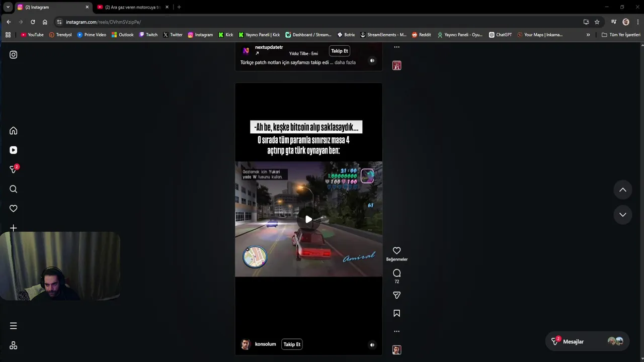Open the Your Maps bookmark
Screen dimensions: 644x362
[x=540, y=35]
